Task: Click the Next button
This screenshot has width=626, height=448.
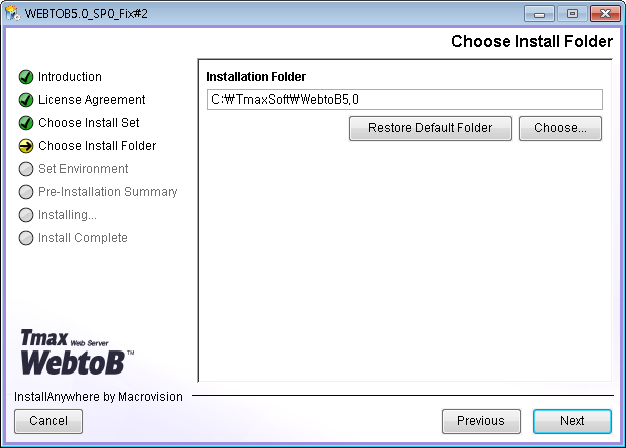Action: [x=572, y=421]
